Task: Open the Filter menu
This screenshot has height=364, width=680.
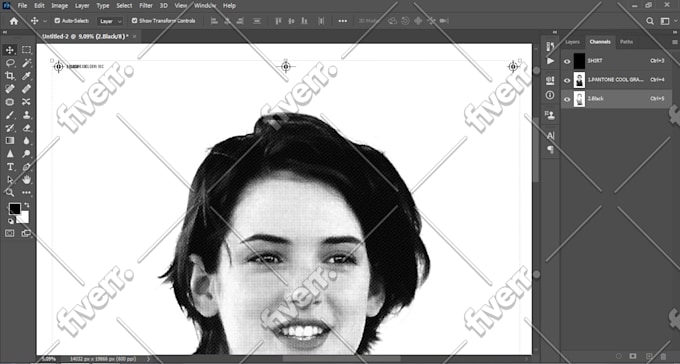Action: [146, 6]
